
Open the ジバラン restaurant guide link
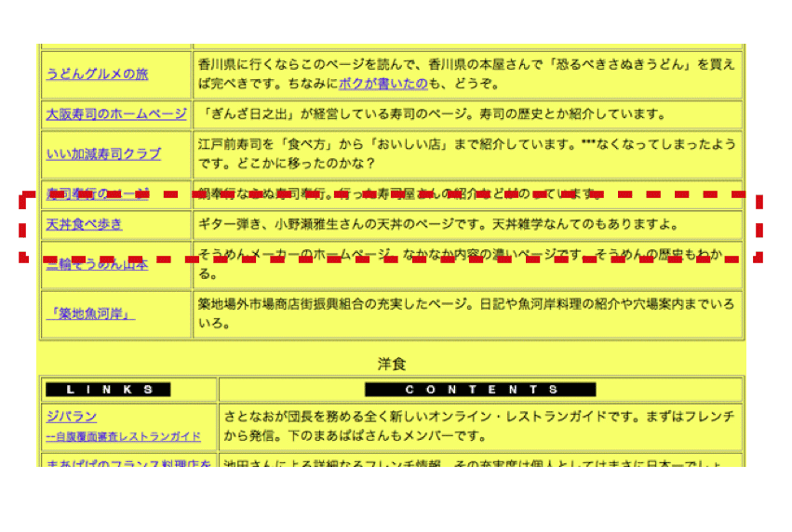[x=72, y=417]
